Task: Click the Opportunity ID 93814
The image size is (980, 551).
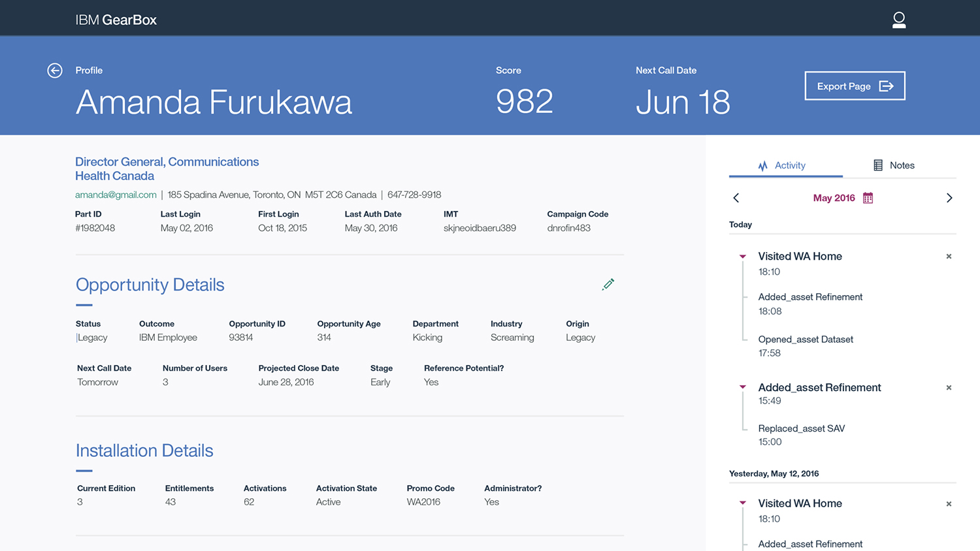Action: [241, 338]
